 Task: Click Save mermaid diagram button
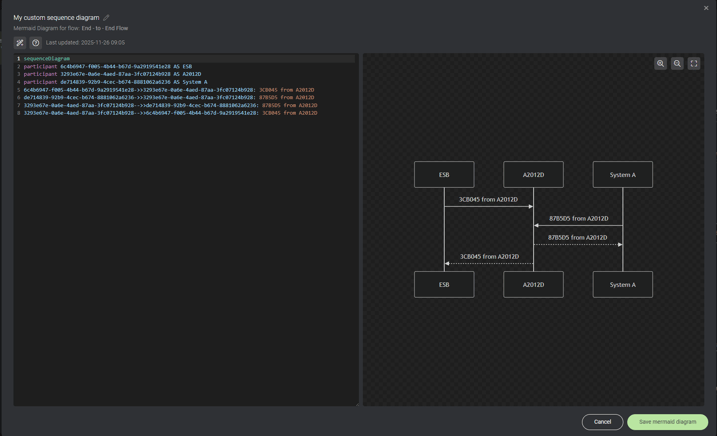(667, 422)
